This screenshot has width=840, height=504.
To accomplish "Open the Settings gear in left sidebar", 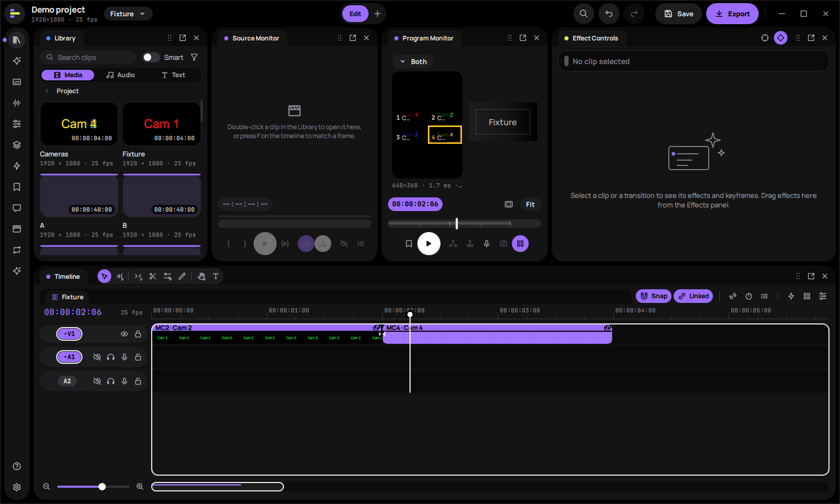I will [17, 487].
